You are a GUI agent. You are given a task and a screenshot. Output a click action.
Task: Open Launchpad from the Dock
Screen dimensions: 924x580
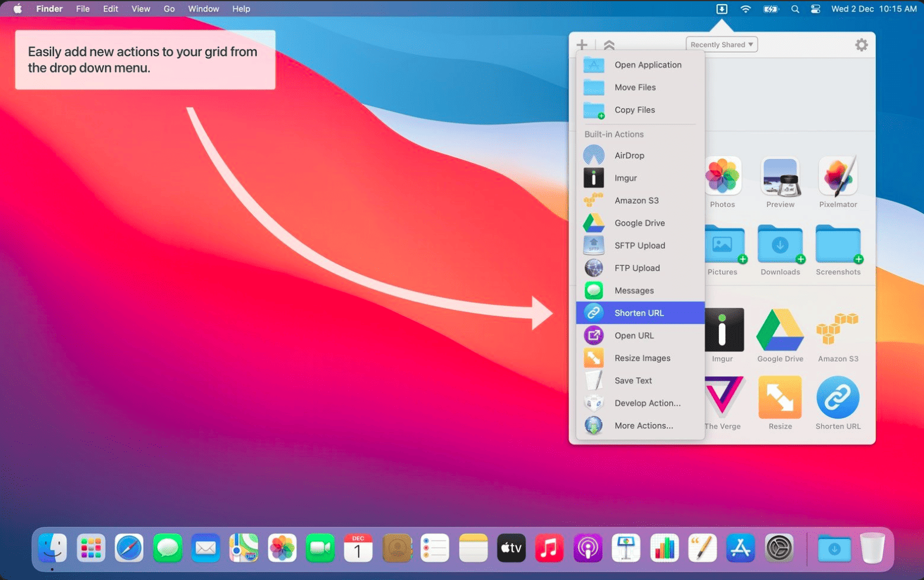pyautogui.click(x=90, y=548)
